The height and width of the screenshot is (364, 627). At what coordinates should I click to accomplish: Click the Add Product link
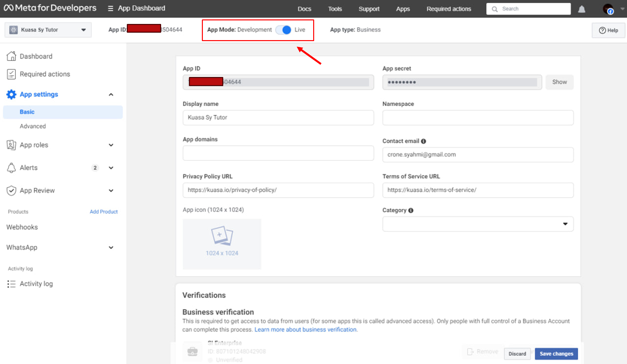(x=104, y=212)
